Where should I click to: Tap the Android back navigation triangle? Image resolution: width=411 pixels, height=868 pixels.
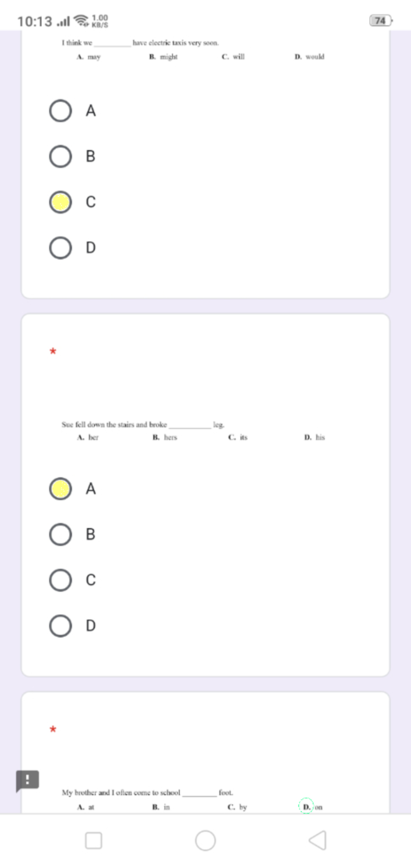pyautogui.click(x=317, y=840)
